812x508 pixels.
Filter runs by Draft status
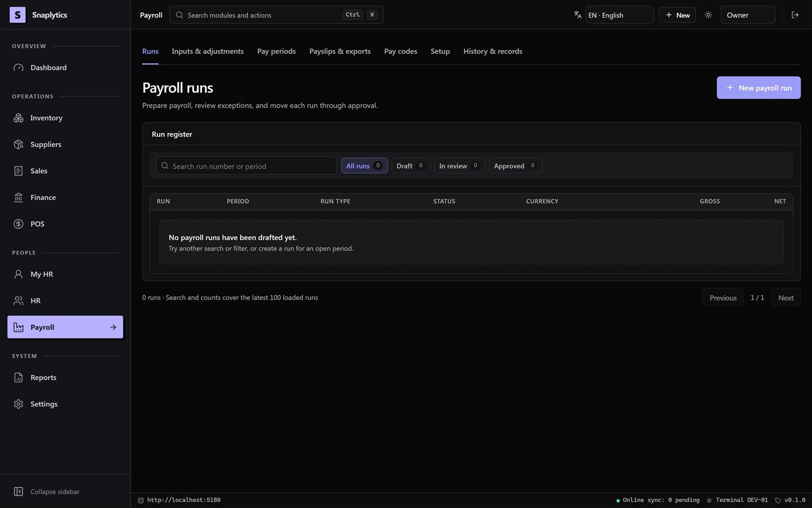pos(411,166)
